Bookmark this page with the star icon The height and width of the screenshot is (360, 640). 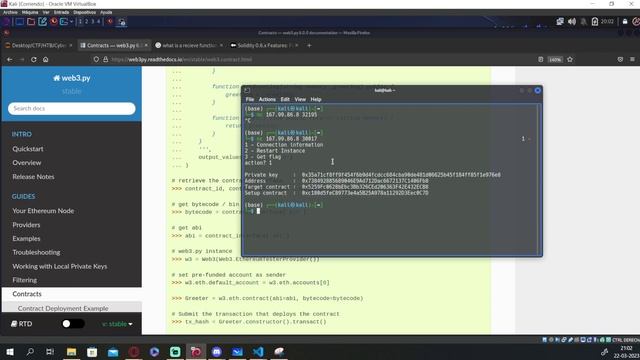tap(570, 60)
